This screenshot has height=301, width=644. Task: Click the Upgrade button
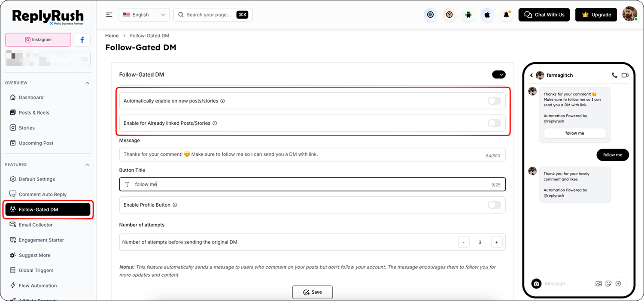596,15
